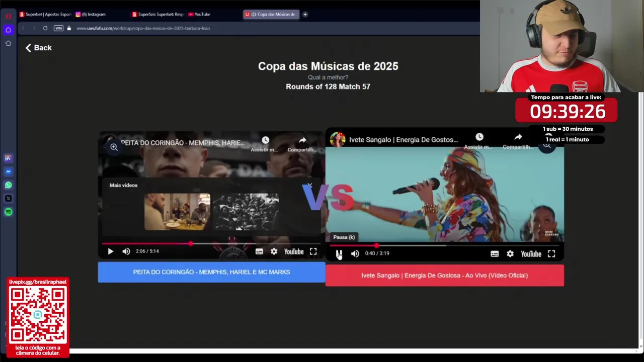Seek the Ivete Sangalo video progress bar
Screen dimensions: 644x362
tap(445, 245)
